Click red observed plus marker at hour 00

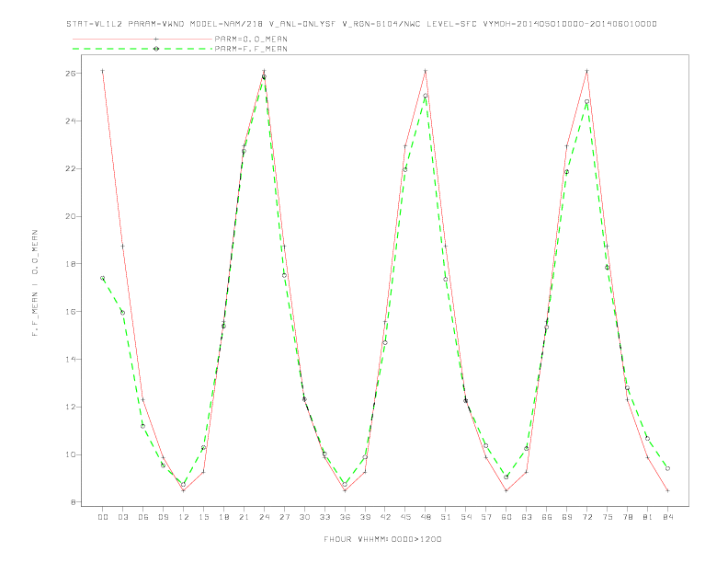coord(103,71)
